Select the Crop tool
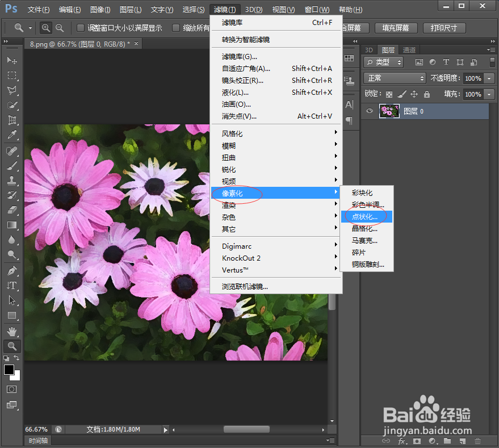 point(12,120)
